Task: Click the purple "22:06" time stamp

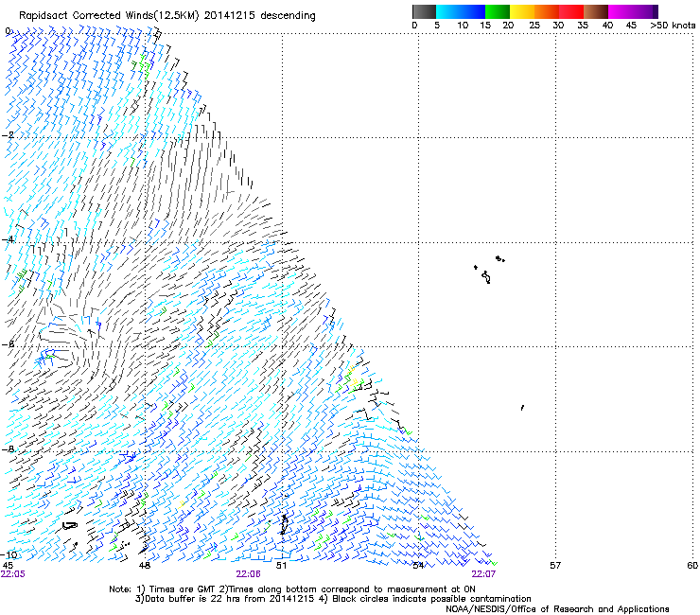Action: (248, 574)
